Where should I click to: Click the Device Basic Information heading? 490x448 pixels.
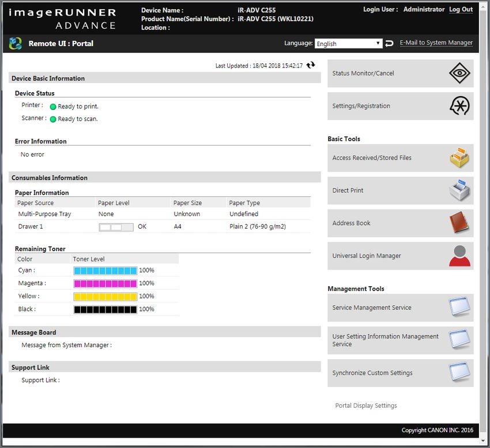48,78
